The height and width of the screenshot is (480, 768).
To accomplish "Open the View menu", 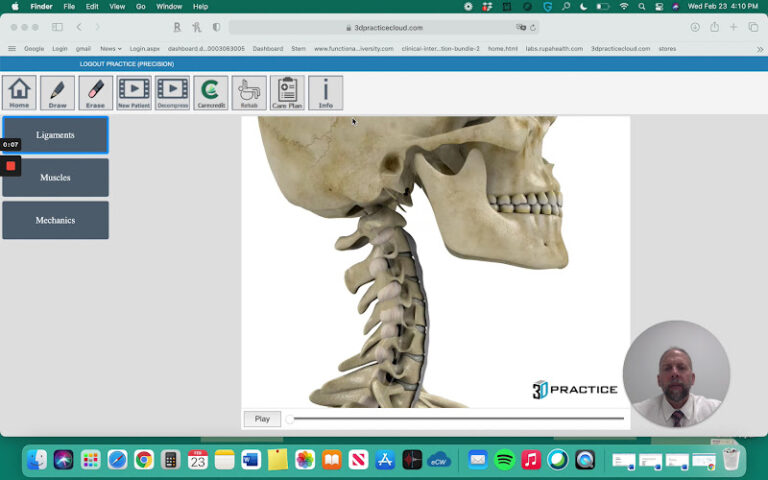I will point(117,6).
